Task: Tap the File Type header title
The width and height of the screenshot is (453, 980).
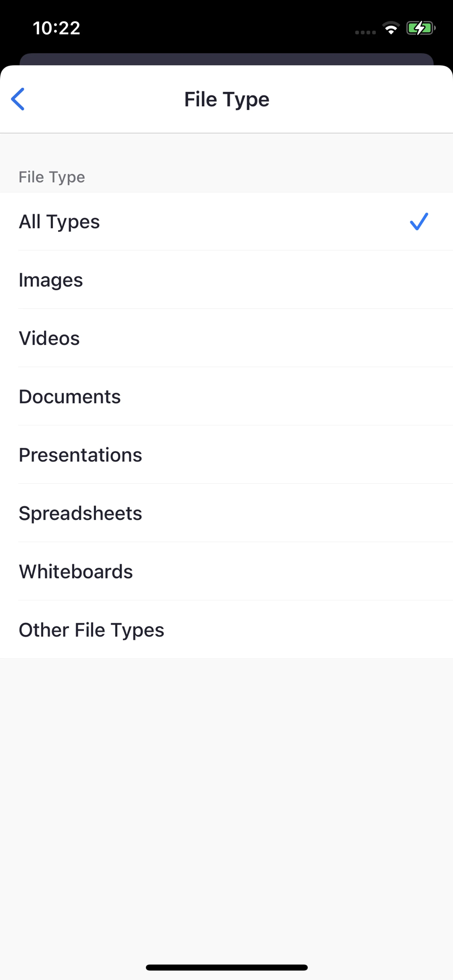Action: (x=226, y=99)
